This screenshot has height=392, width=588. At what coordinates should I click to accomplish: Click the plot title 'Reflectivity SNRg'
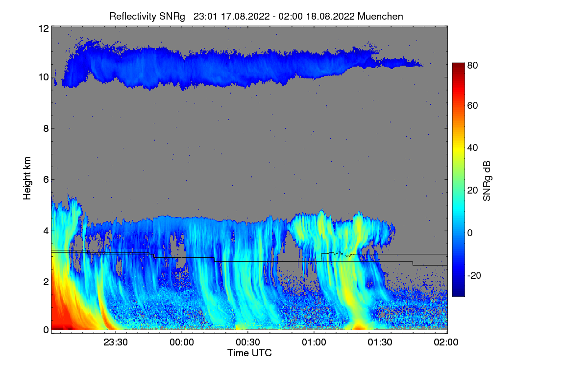click(147, 16)
